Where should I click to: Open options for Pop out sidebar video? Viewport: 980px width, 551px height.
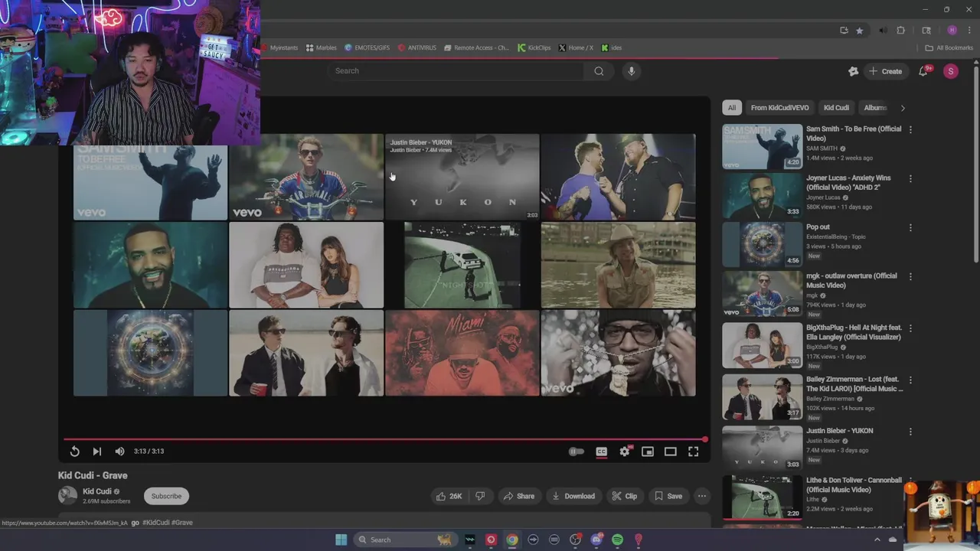[x=910, y=228]
